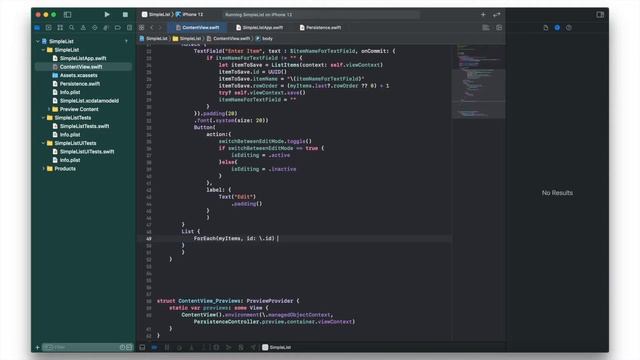The width and height of the screenshot is (640, 360).
Task: Click the SimpleList folder in jump bar
Action: [187, 38]
